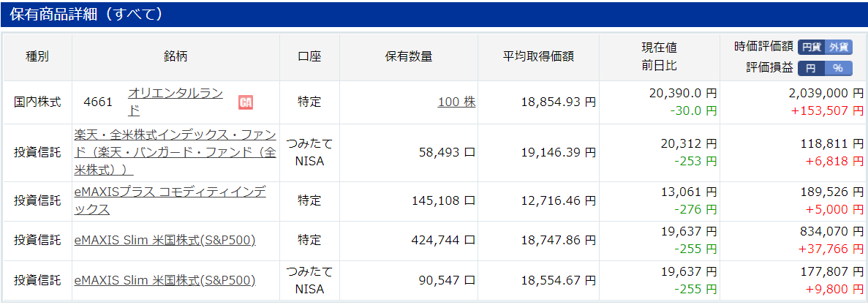Click the 保有数量 column header
This screenshot has width=868, height=305.
(409, 57)
